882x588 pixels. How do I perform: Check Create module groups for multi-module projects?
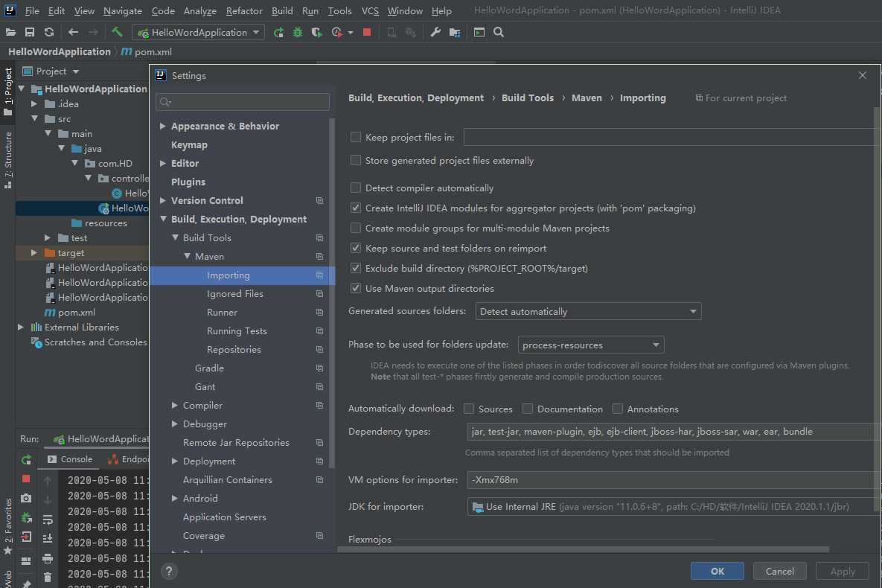[x=356, y=228]
